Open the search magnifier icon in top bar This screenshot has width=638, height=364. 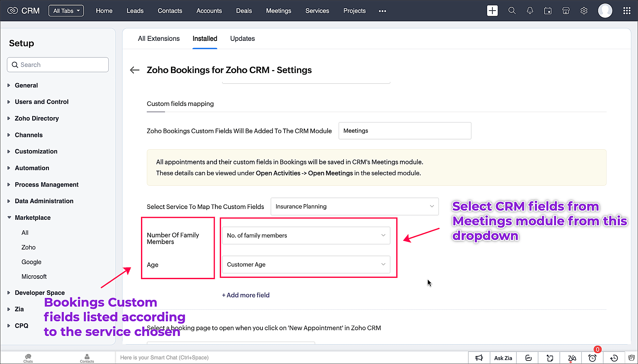tap(512, 11)
